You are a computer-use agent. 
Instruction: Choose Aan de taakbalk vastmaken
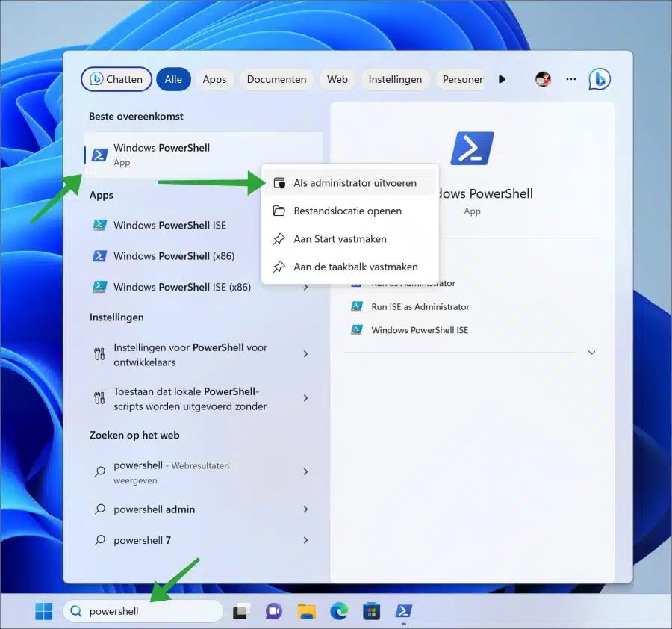coord(350,267)
